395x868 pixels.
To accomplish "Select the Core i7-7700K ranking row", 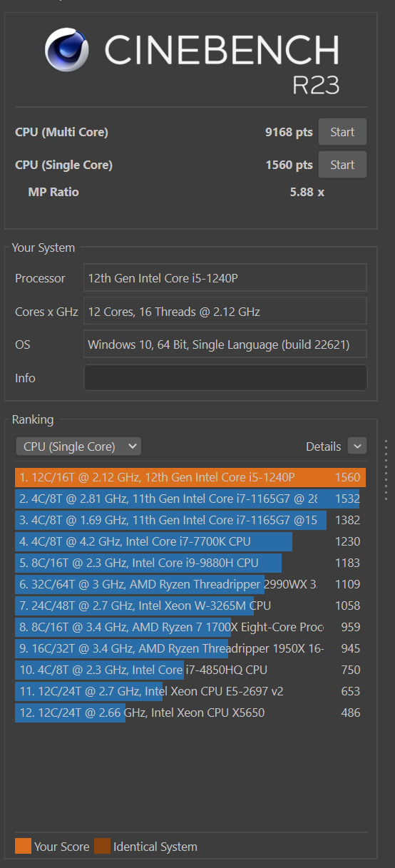I will click(190, 541).
